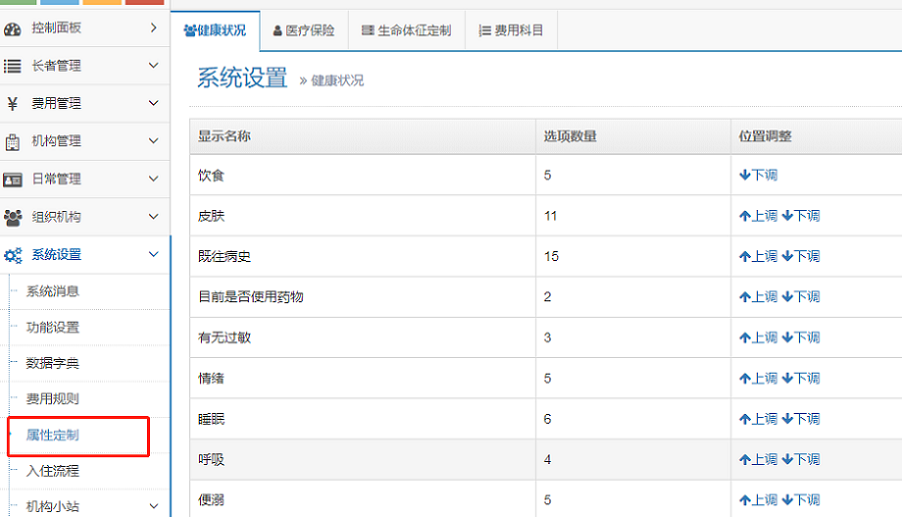Click the 费用管理 yen icon
This screenshot has width=902, height=517.
(13, 103)
